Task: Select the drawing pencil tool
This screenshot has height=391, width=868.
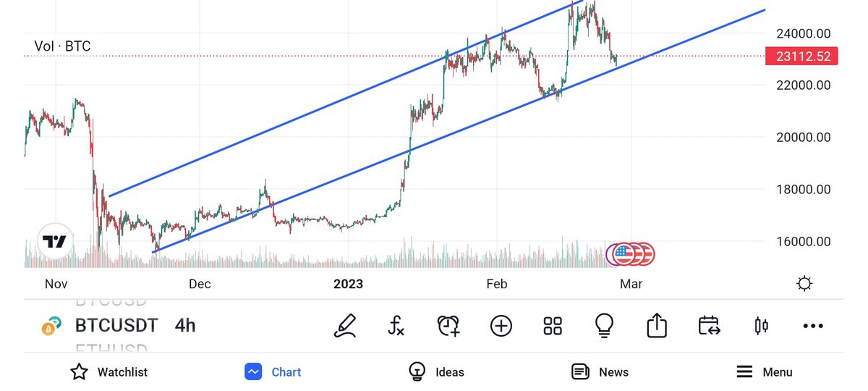Action: 345,326
